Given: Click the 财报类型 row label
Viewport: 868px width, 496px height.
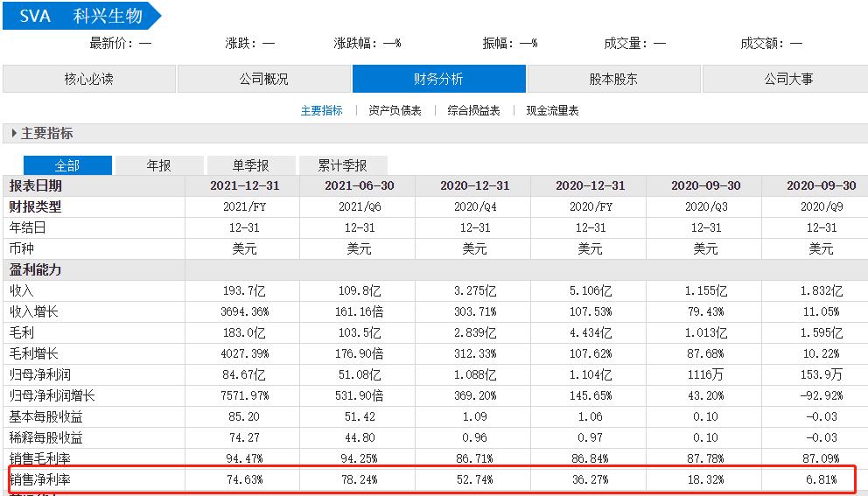Looking at the screenshot, I should pos(35,207).
